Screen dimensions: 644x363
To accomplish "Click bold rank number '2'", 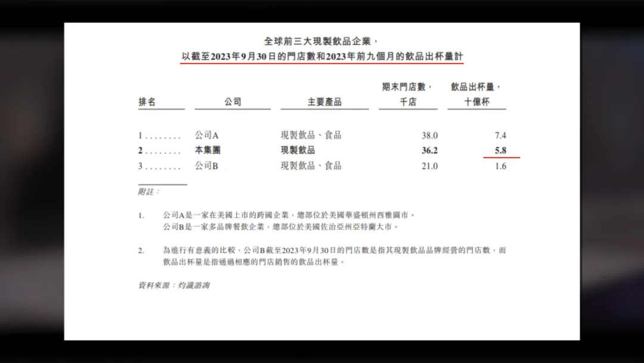I will (x=140, y=150).
